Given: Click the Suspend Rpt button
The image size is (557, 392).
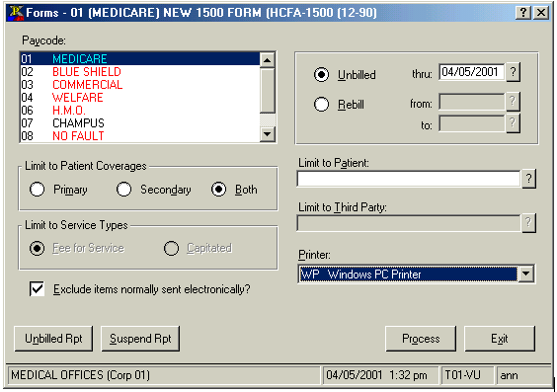Looking at the screenshot, I should (140, 339).
